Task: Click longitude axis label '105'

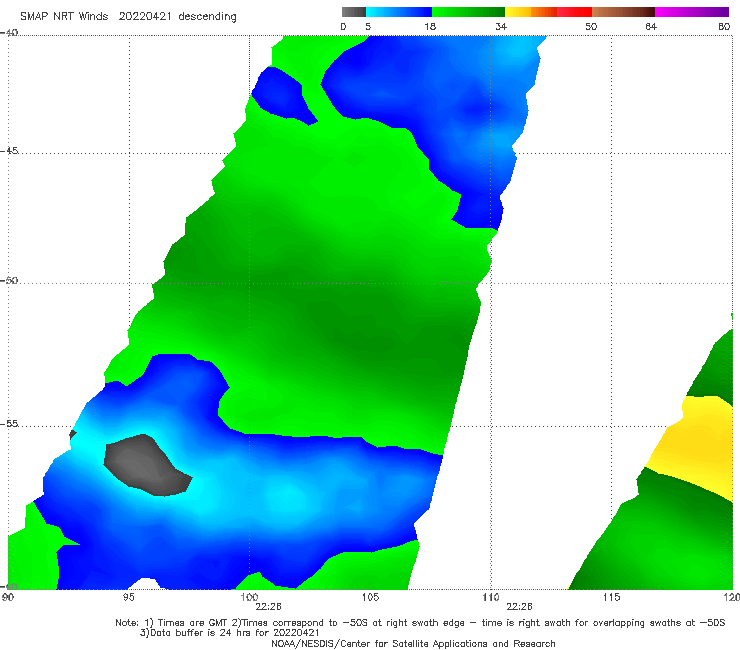Action: tap(370, 598)
